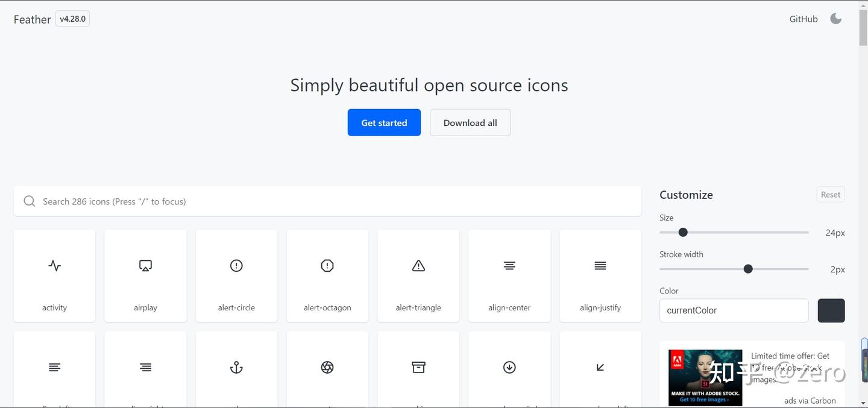Click the Download all button
This screenshot has height=408, width=868.
coord(470,122)
